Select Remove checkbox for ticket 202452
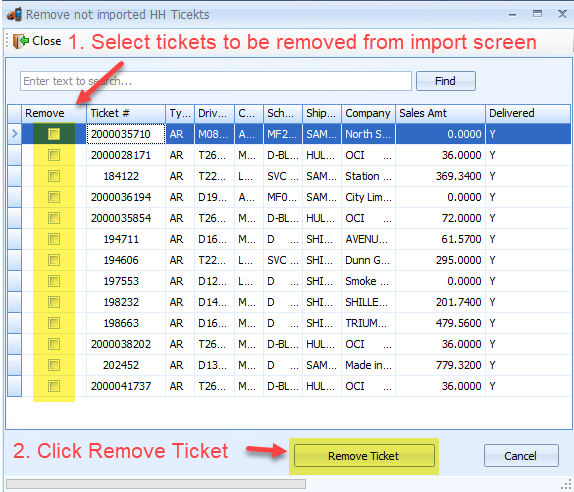The width and height of the screenshot is (574, 492). (x=54, y=365)
